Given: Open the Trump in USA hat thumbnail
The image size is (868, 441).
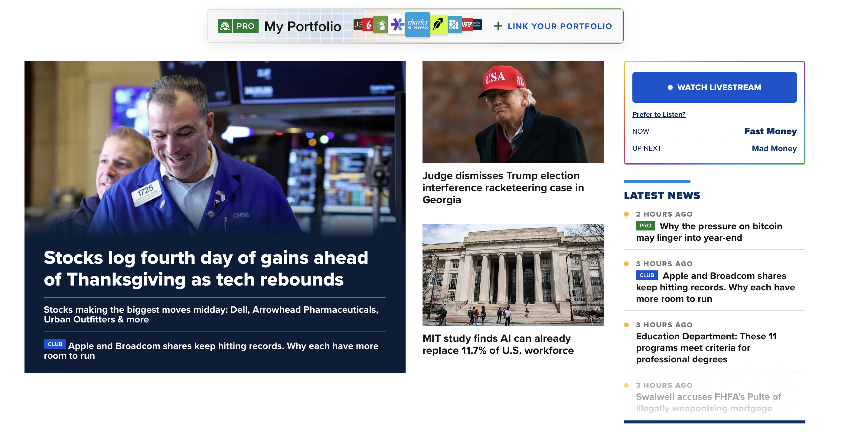Looking at the screenshot, I should pyautogui.click(x=513, y=112).
